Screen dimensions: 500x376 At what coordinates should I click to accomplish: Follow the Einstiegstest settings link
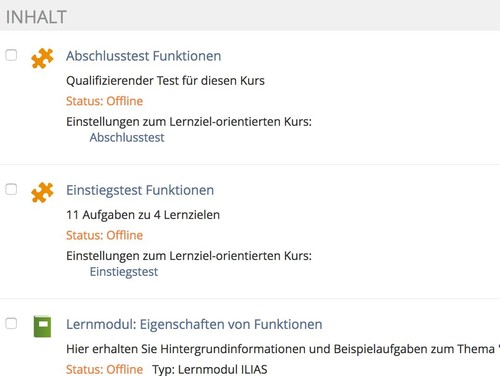coord(124,272)
